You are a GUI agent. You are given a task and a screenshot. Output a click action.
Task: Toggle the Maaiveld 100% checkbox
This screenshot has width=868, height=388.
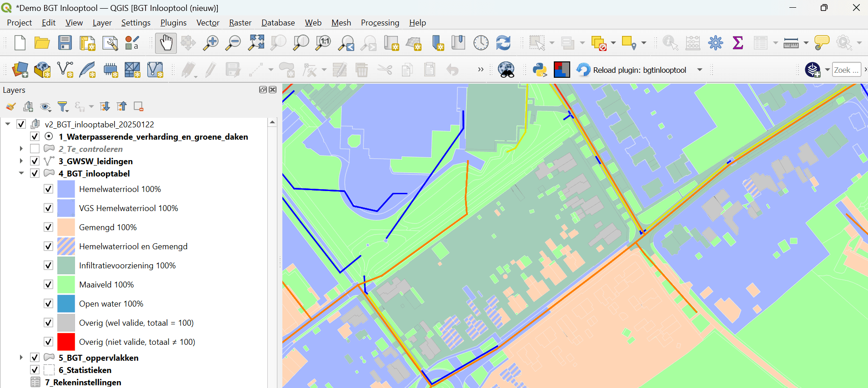[49, 284]
